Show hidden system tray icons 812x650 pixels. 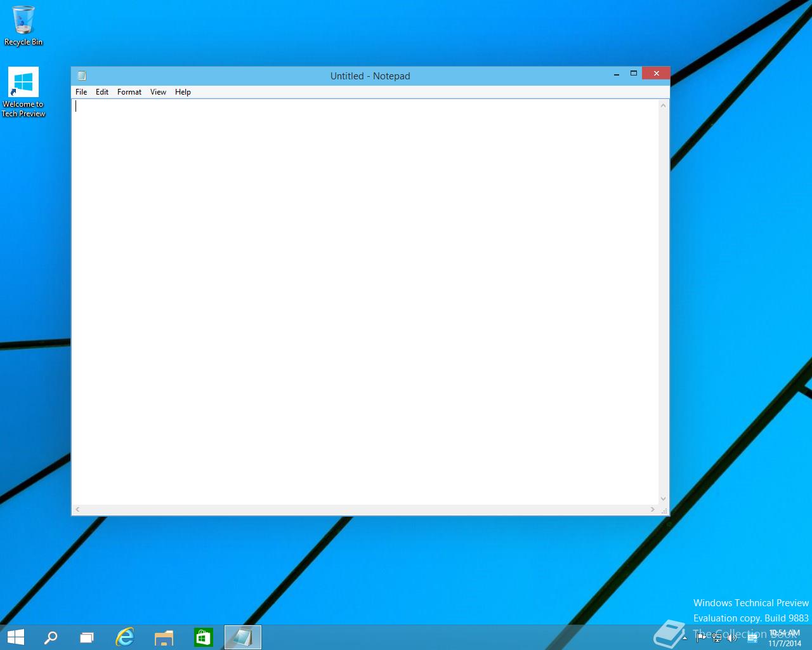point(685,638)
